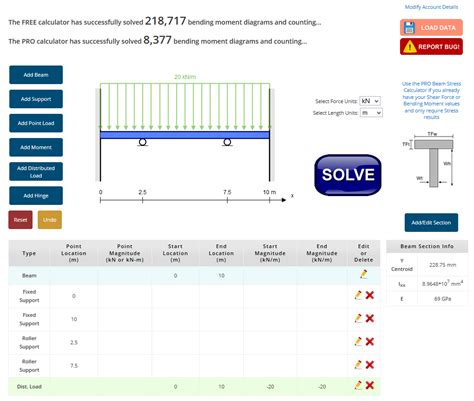This screenshot has width=474, height=401.
Task: Click the Point Location (m) column header
Action: click(74, 254)
